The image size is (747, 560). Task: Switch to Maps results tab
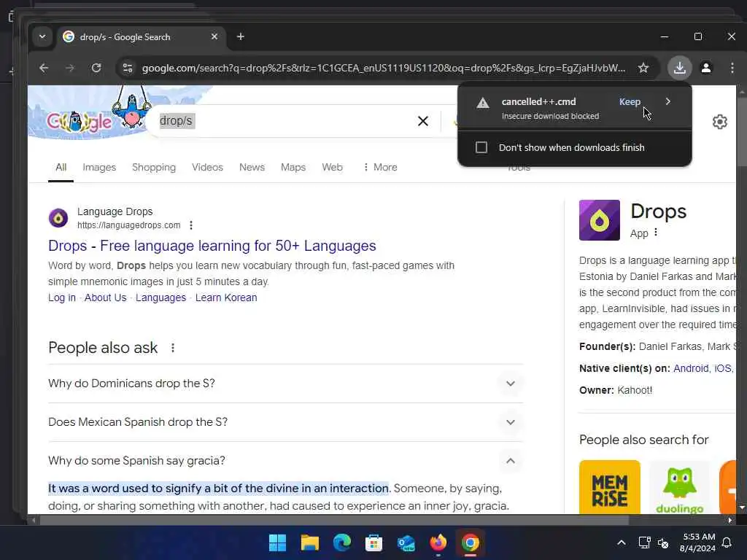coord(293,167)
